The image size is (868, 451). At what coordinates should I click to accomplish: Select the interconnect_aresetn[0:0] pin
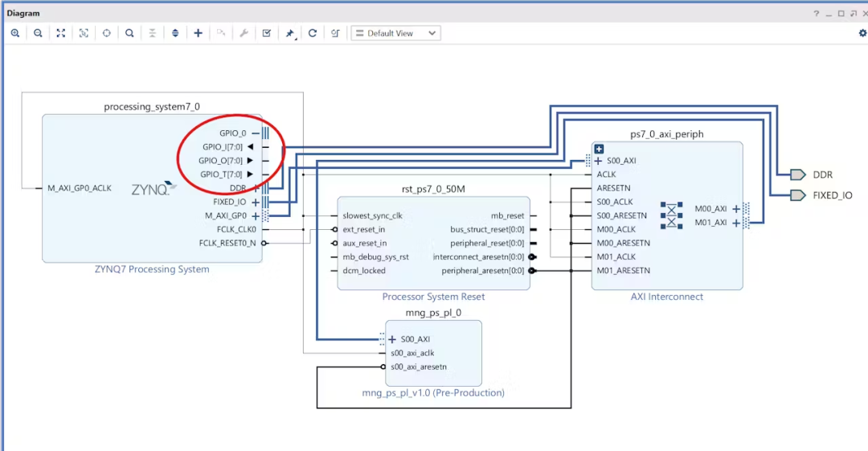point(478,257)
